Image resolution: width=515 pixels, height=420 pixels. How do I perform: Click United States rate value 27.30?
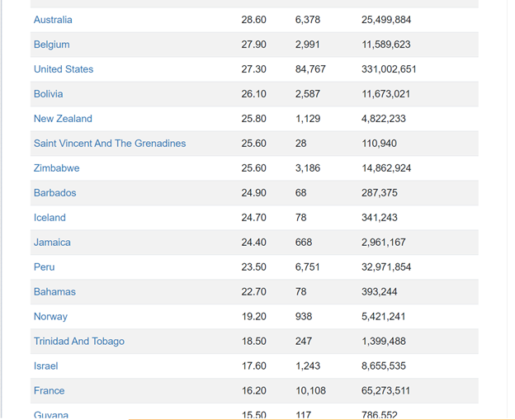click(x=254, y=69)
